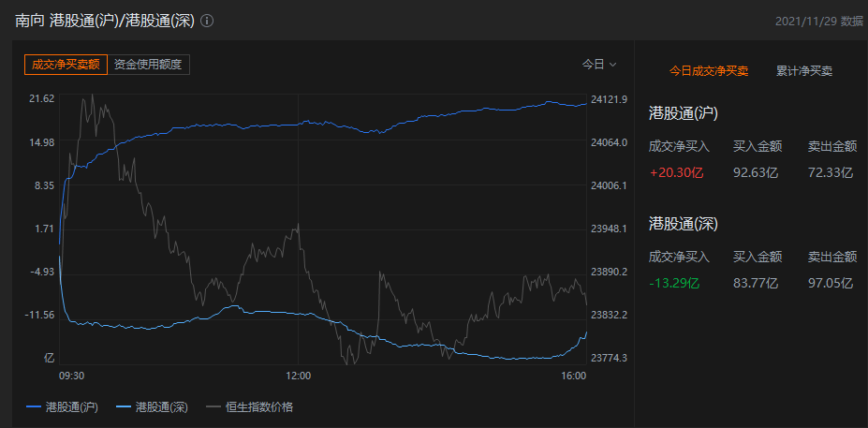Click the 14.98 left axis value
This screenshot has height=428, width=868.
point(44,142)
